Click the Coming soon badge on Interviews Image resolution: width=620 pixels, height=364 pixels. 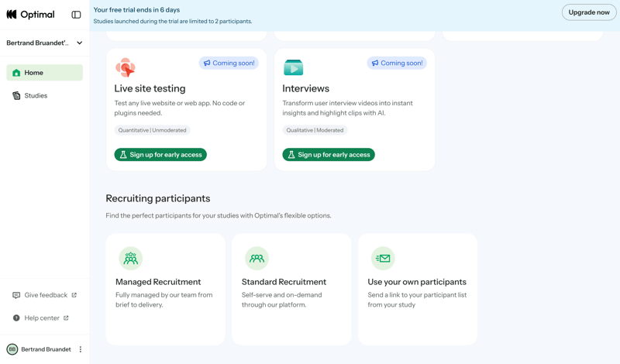[x=397, y=64]
